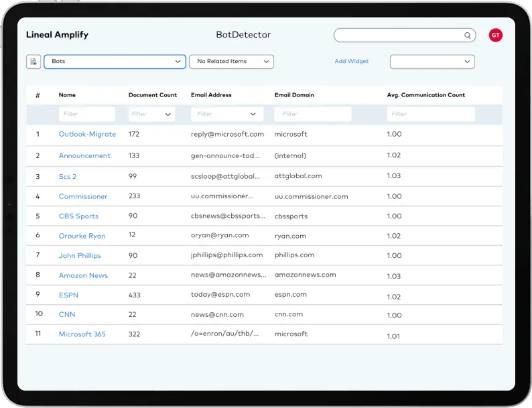532x408 pixels.
Task: Open the Outlook-Migrate bot entry
Action: pos(87,134)
